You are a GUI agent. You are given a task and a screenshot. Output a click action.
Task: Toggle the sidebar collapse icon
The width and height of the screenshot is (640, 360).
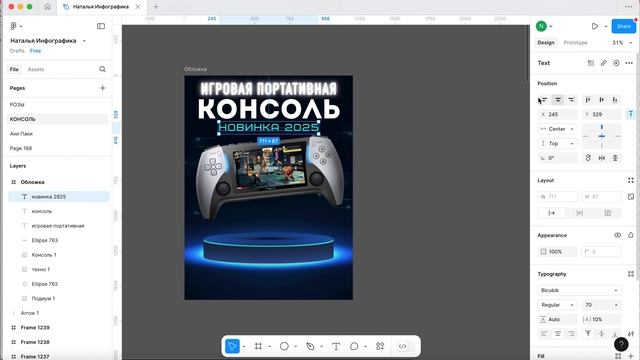[101, 26]
